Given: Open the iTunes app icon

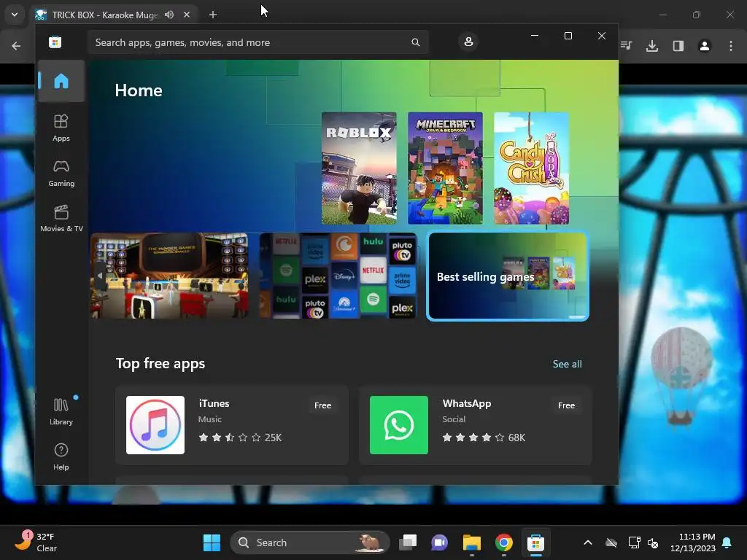Looking at the screenshot, I should click(155, 425).
